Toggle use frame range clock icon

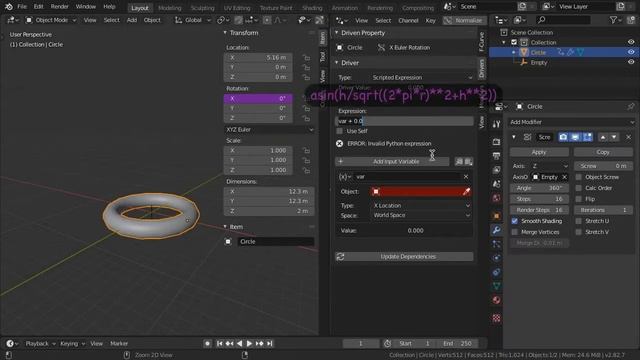coord(387,344)
